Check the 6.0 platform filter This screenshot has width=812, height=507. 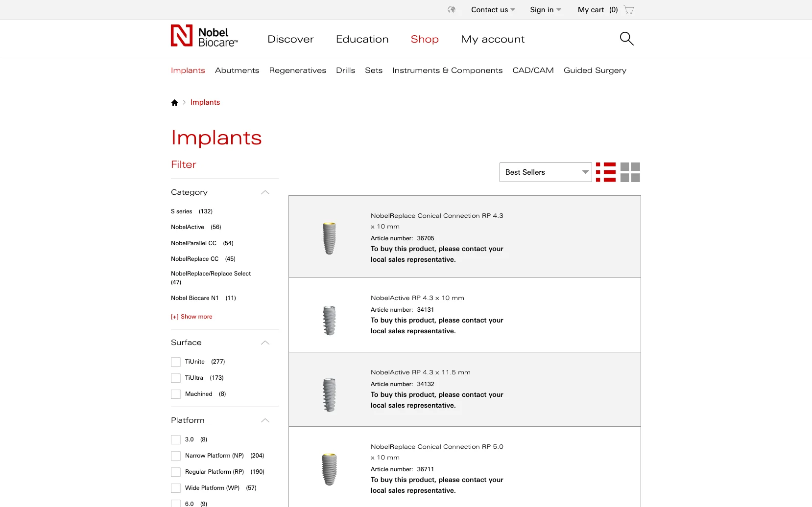(x=176, y=504)
